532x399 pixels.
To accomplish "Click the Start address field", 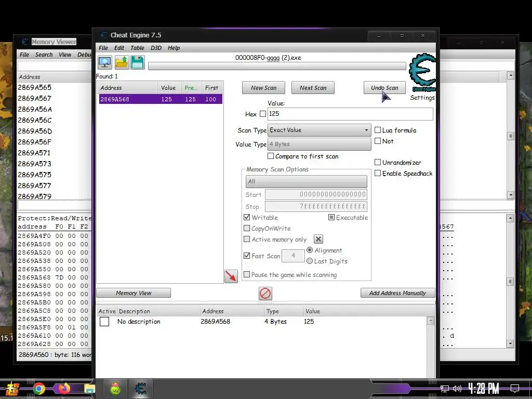I will (316, 194).
